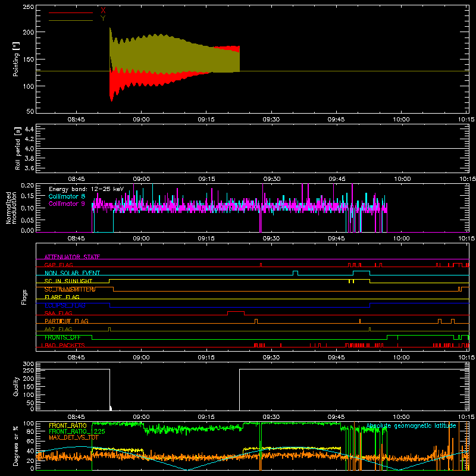Select the magenta Collimator 9 legend entry
This screenshot has width=476, height=476.
click(67, 203)
